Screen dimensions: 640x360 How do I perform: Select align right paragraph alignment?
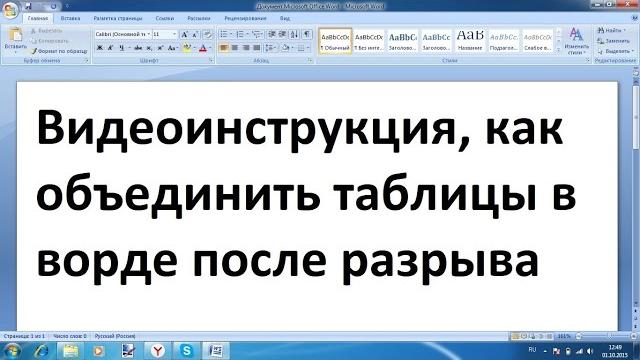point(246,48)
